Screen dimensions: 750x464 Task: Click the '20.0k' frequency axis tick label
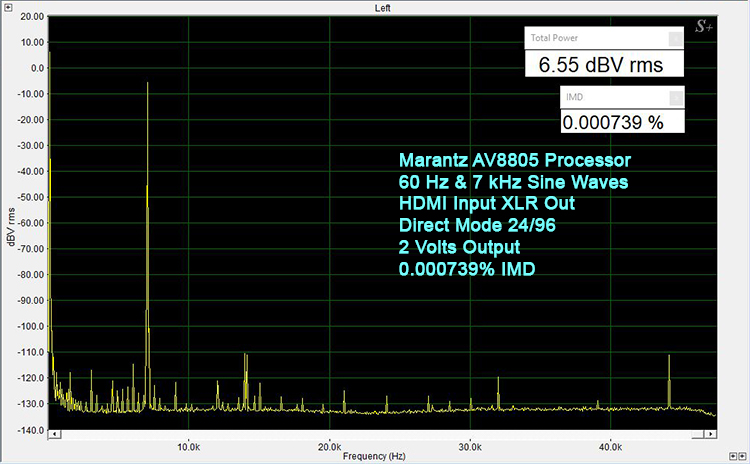[x=329, y=447]
